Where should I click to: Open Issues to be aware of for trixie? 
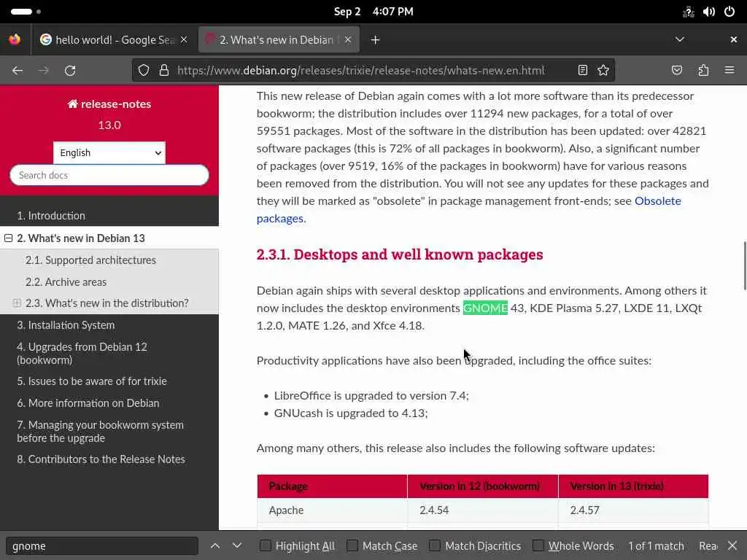[92, 381]
